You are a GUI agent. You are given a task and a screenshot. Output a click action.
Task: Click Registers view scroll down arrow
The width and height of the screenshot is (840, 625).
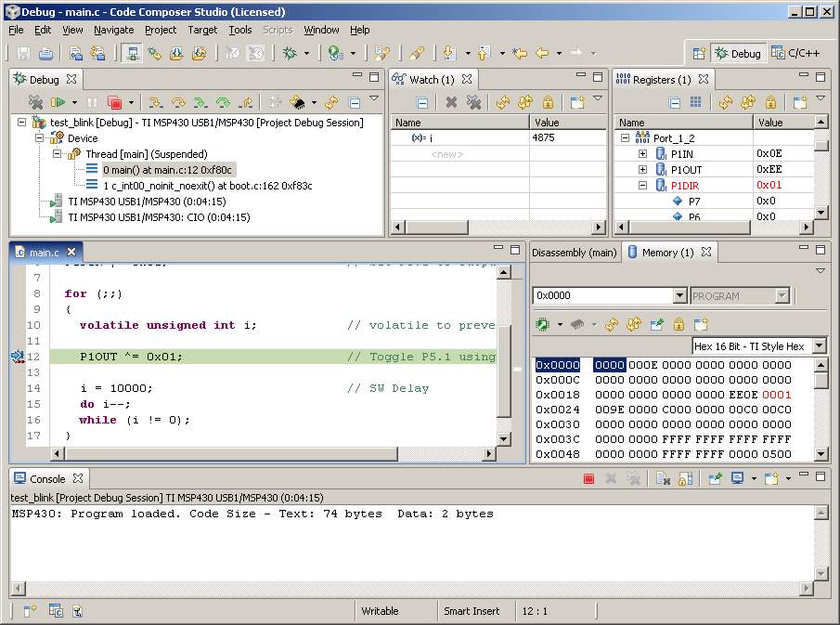pyautogui.click(x=821, y=213)
